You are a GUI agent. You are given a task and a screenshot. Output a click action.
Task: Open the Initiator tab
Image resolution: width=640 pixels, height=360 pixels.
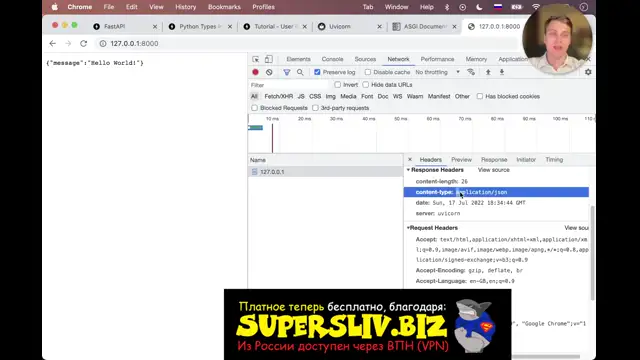click(526, 160)
